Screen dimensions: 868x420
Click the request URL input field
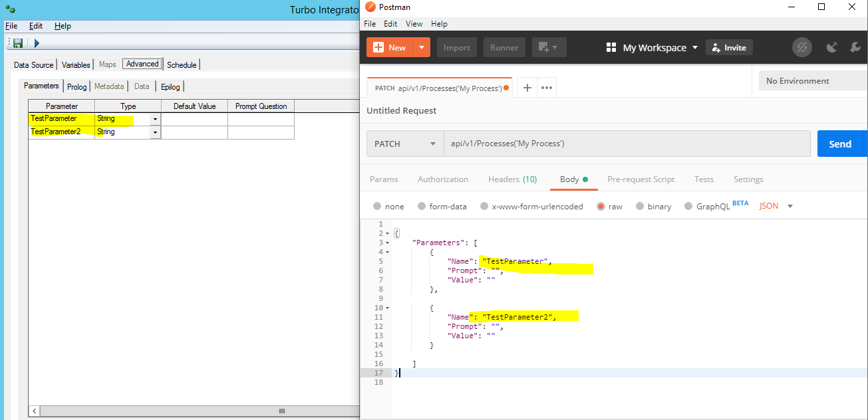627,144
